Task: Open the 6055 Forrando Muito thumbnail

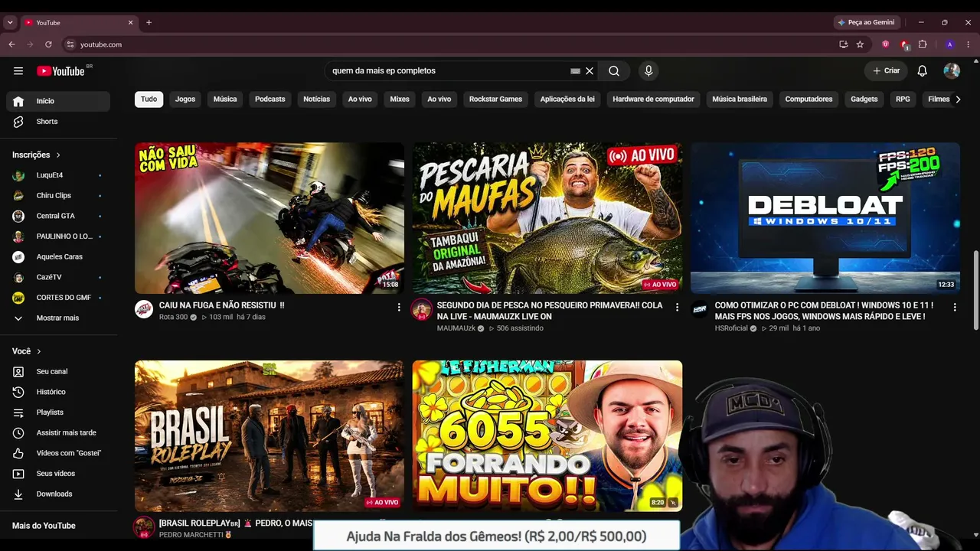Action: pos(547,436)
